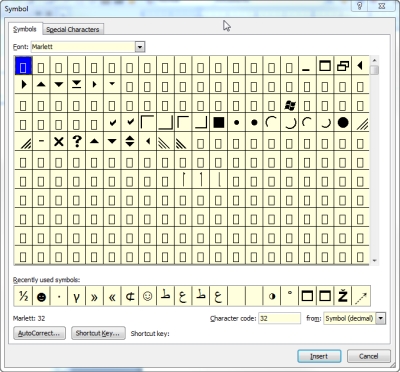
Task: Open the Special Characters tab
Action: [73, 29]
